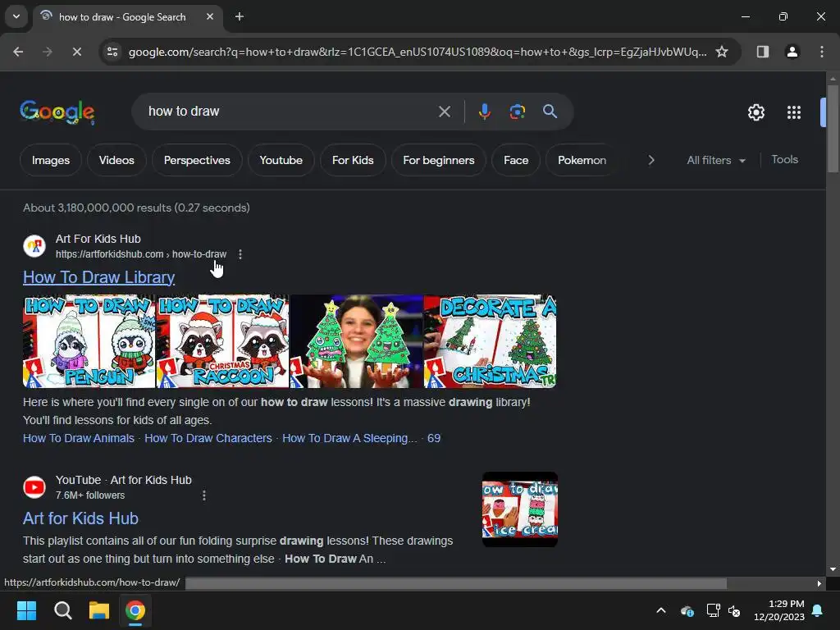Select the Face filter chip
This screenshot has width=840, height=630.
tap(516, 160)
